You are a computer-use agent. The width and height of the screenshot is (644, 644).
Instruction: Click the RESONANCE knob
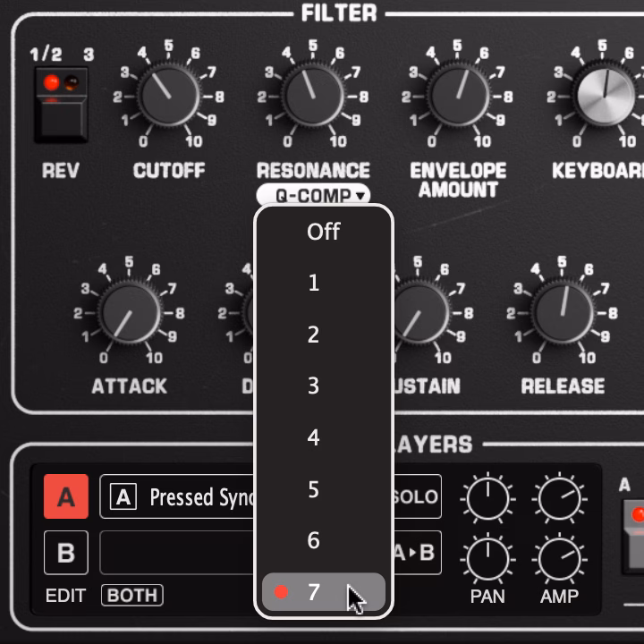click(313, 96)
